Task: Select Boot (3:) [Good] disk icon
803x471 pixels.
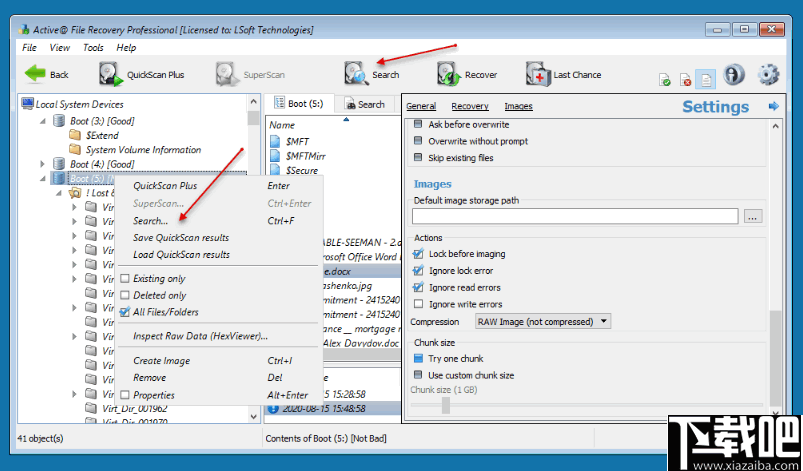Action: point(59,121)
